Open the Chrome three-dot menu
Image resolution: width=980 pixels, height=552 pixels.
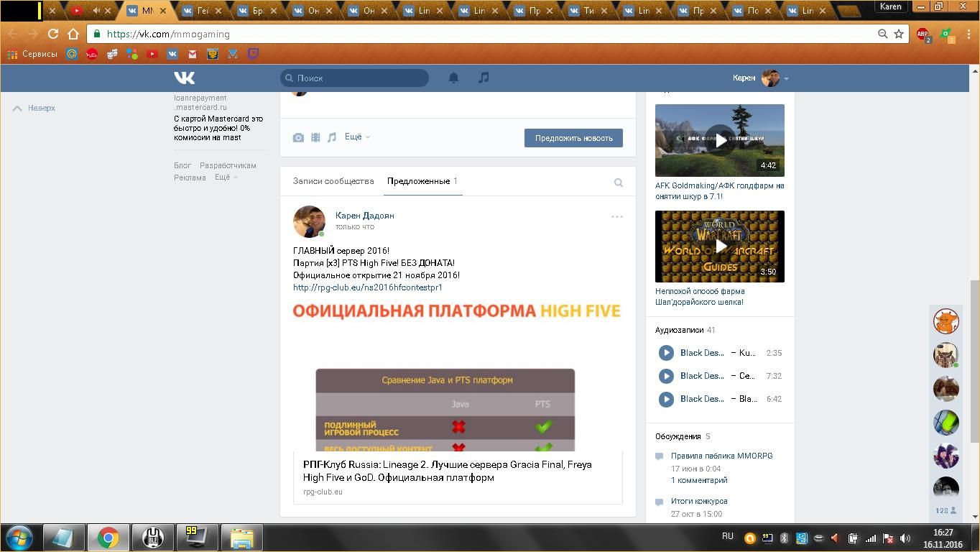[x=969, y=34]
